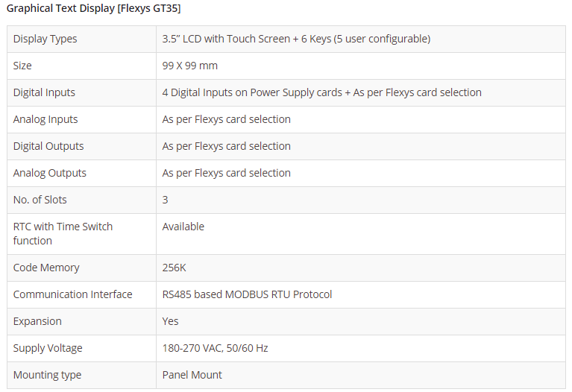Select the 99 X 99 mm value

190,66
